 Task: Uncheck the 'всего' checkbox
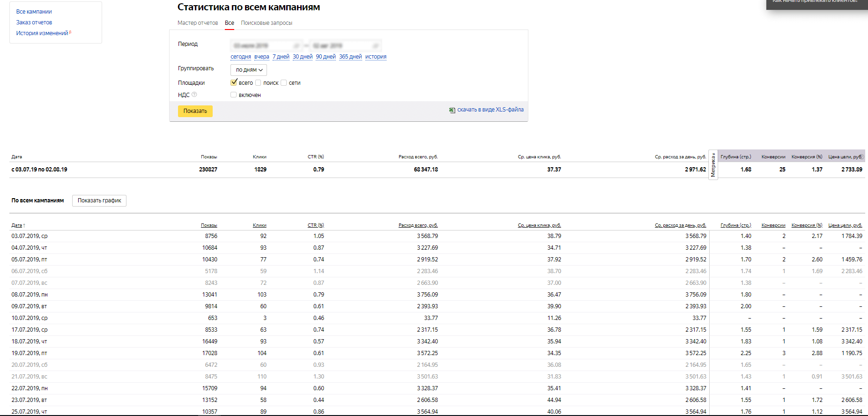coord(234,82)
